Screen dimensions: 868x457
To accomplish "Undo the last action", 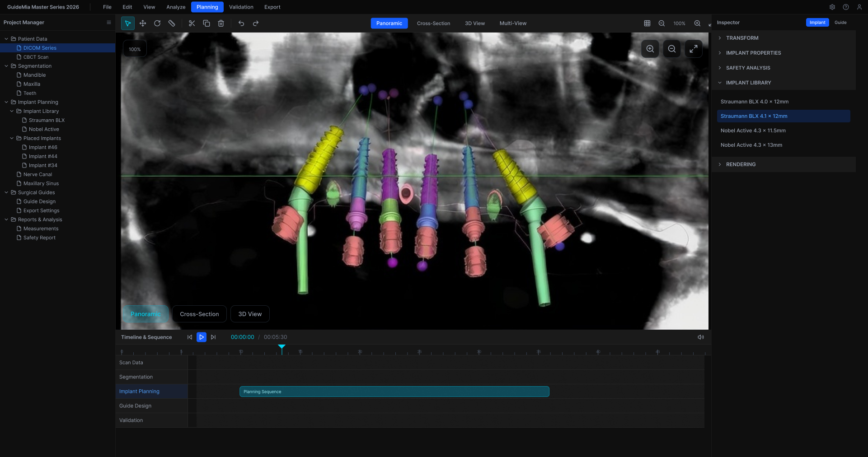I will click(241, 23).
